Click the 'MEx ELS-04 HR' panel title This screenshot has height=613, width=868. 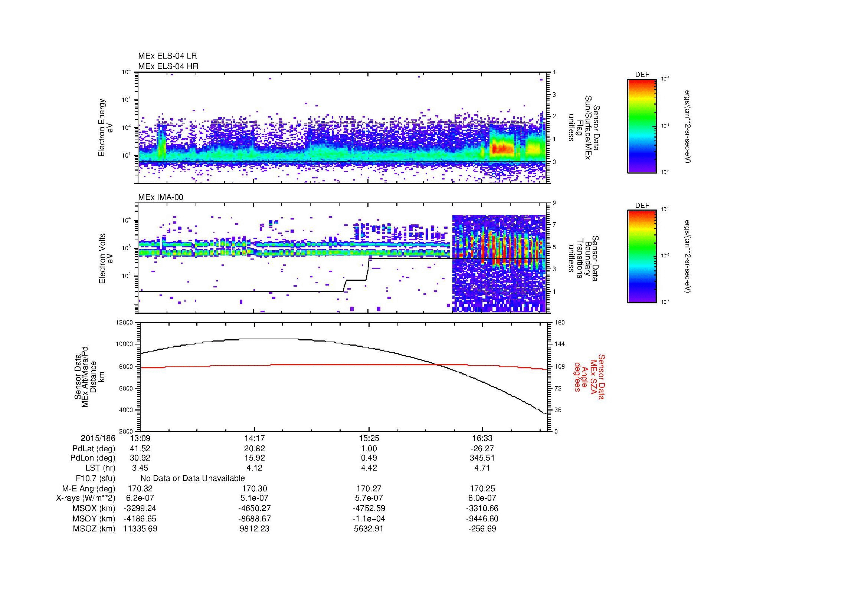tap(168, 66)
